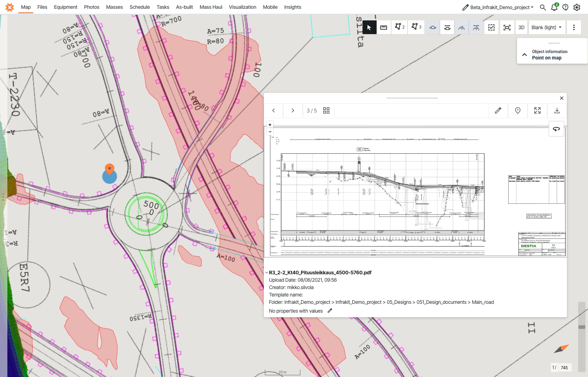Click the map vertical scrollbar handle

582,327
